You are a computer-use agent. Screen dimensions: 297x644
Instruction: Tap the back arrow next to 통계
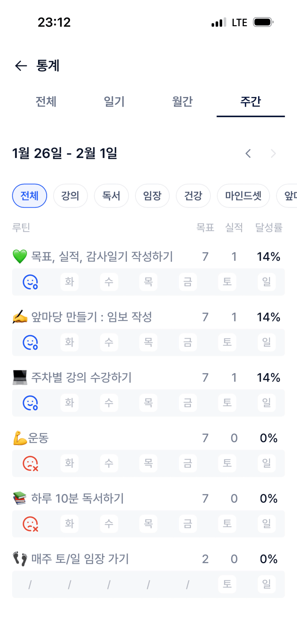pyautogui.click(x=21, y=66)
